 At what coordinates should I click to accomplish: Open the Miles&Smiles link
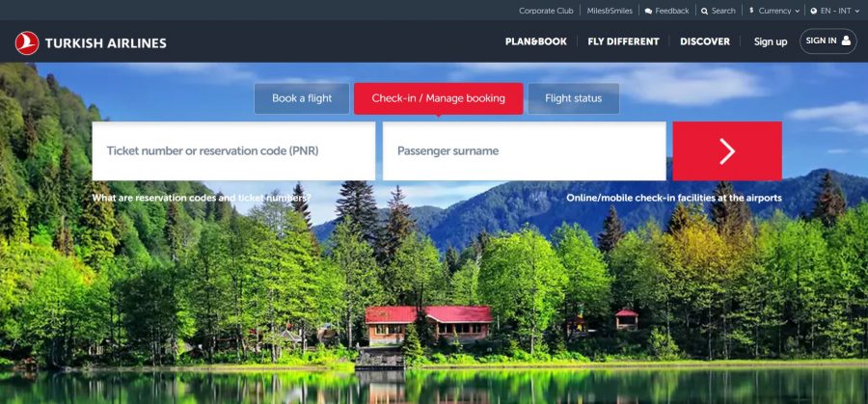coord(610,11)
